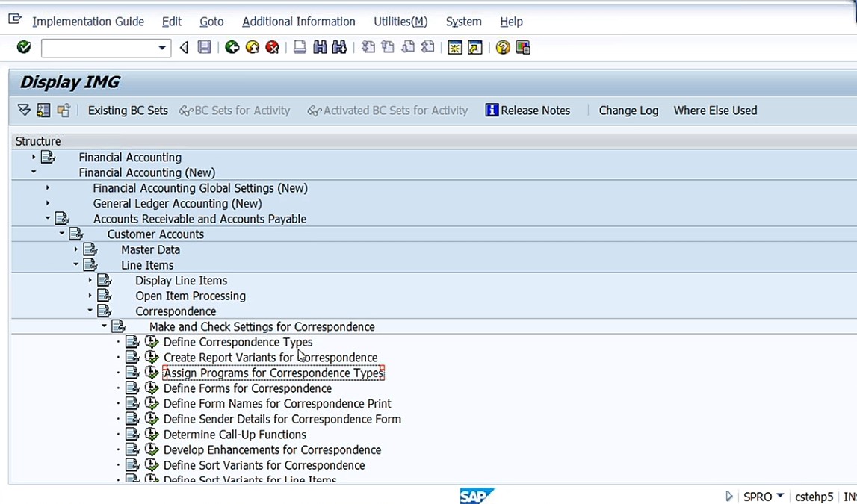Open the window menu icon left of Implementation Guide
The height and width of the screenshot is (504, 857).
coord(15,20)
